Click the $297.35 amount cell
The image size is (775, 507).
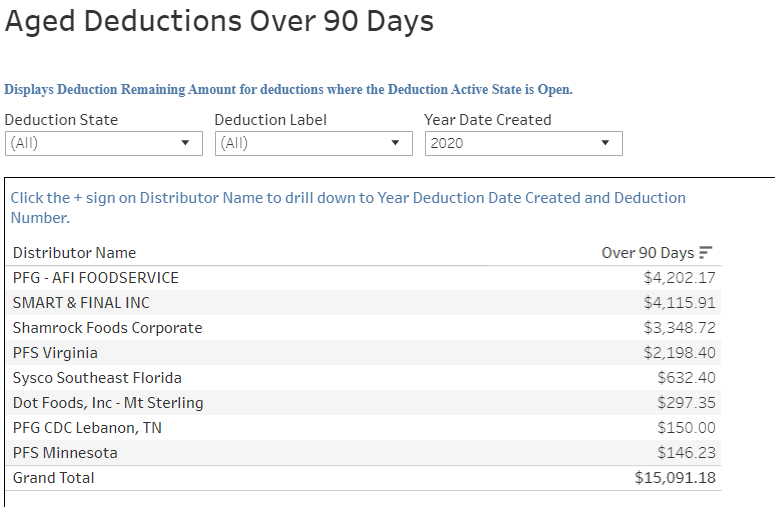(686, 403)
